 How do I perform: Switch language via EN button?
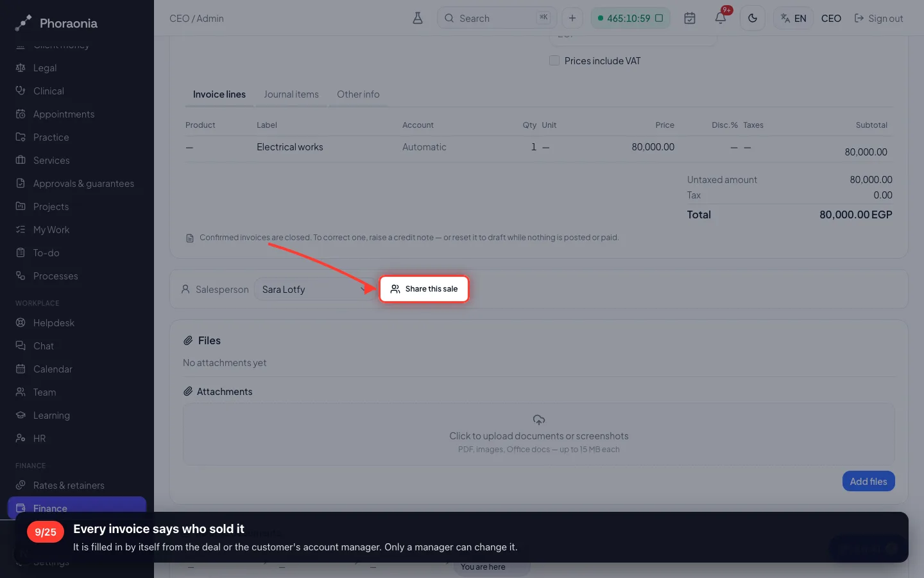(794, 18)
